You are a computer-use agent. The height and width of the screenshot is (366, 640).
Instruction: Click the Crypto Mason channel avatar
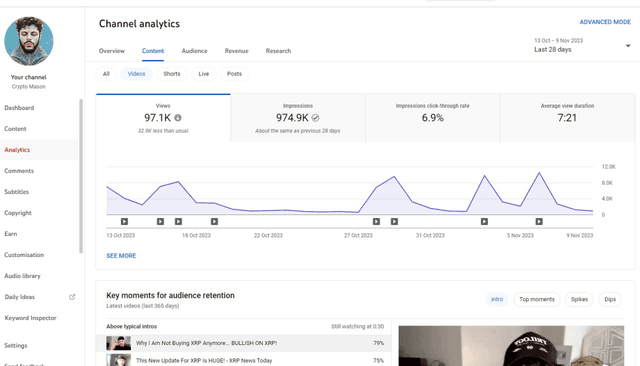pyautogui.click(x=29, y=41)
